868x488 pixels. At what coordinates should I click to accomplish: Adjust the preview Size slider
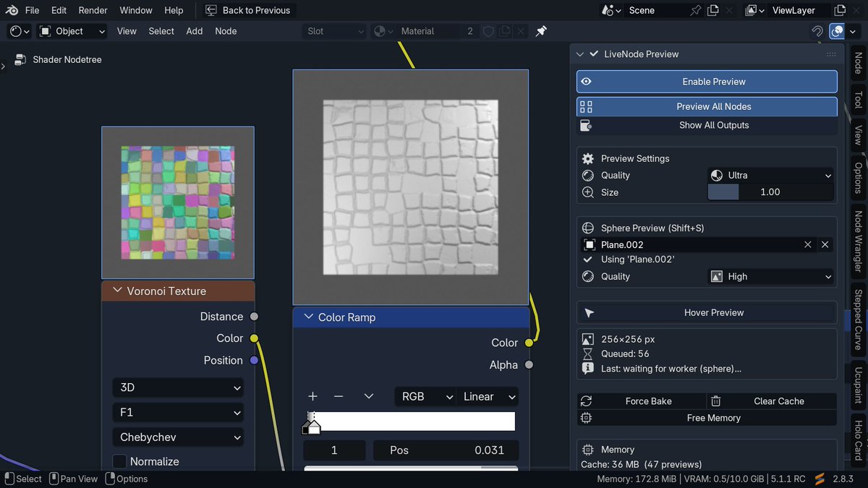771,192
